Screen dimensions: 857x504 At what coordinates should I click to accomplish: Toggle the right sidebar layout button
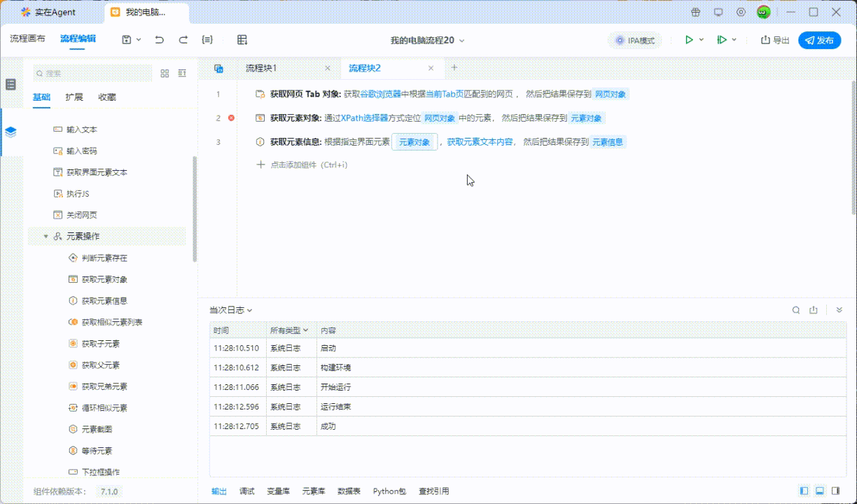[x=835, y=491]
